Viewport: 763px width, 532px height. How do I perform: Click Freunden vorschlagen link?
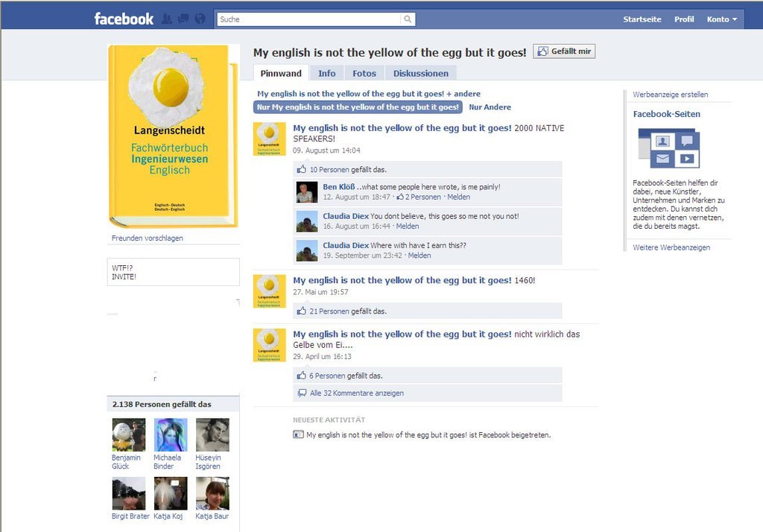(147, 238)
